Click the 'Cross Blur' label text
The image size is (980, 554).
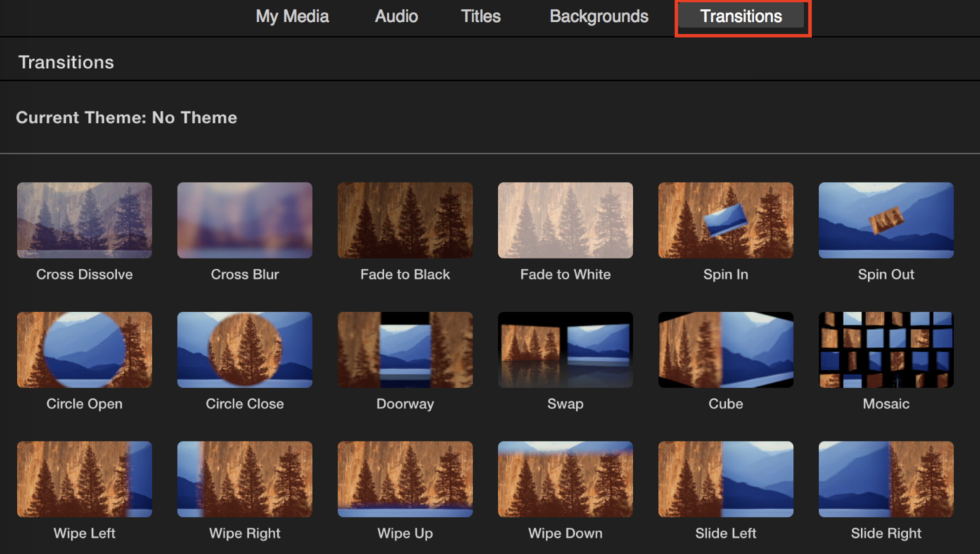[245, 275]
